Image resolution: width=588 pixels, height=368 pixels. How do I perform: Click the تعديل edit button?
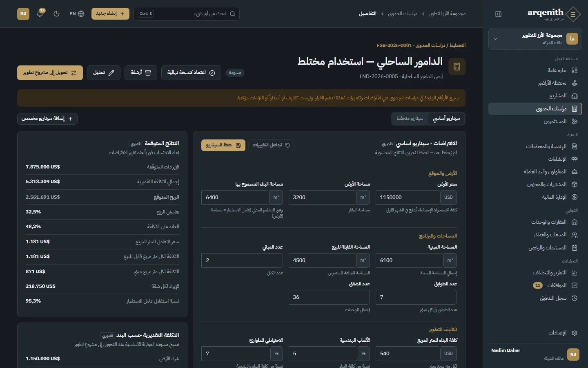pyautogui.click(x=104, y=73)
